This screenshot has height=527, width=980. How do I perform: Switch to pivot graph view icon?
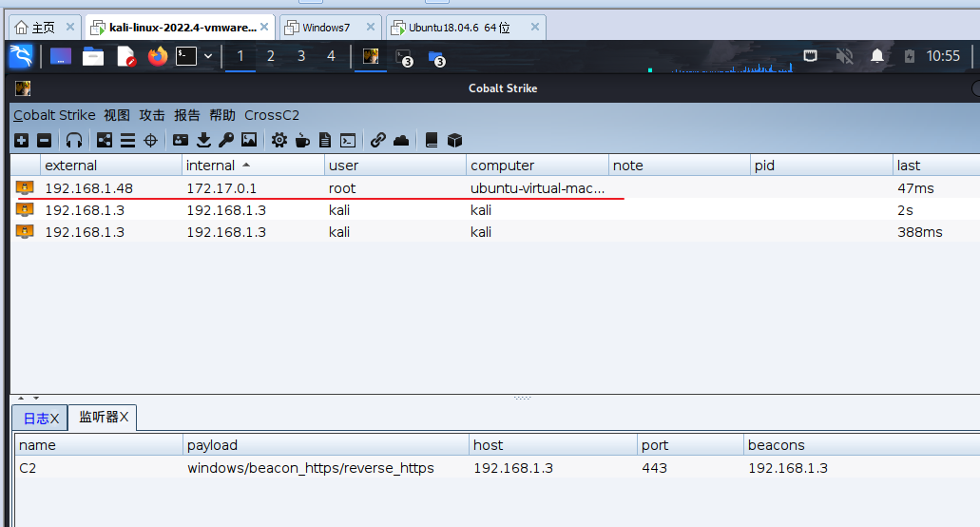click(105, 141)
